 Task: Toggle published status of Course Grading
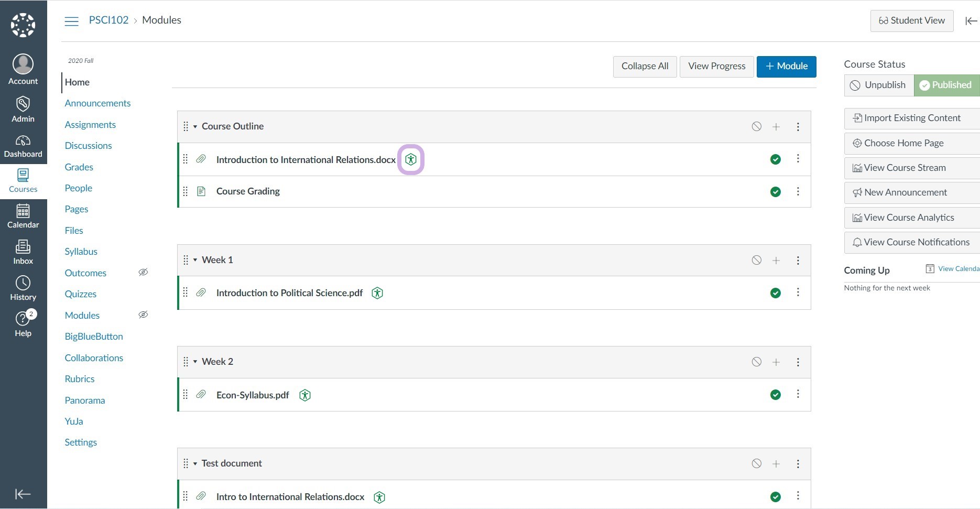[776, 192]
